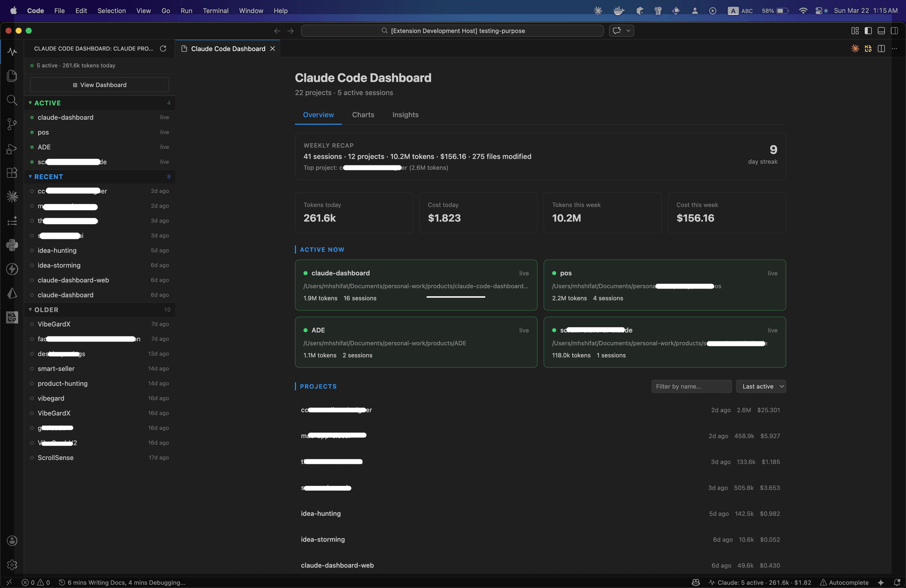Click notifications bell in status bar
Viewport: 906px width, 588px height.
pos(897,582)
